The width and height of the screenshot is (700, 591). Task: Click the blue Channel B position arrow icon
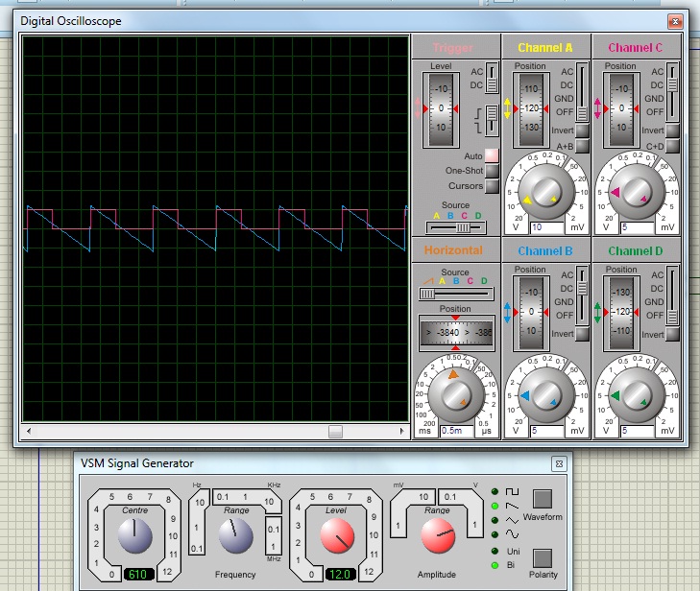tap(508, 313)
